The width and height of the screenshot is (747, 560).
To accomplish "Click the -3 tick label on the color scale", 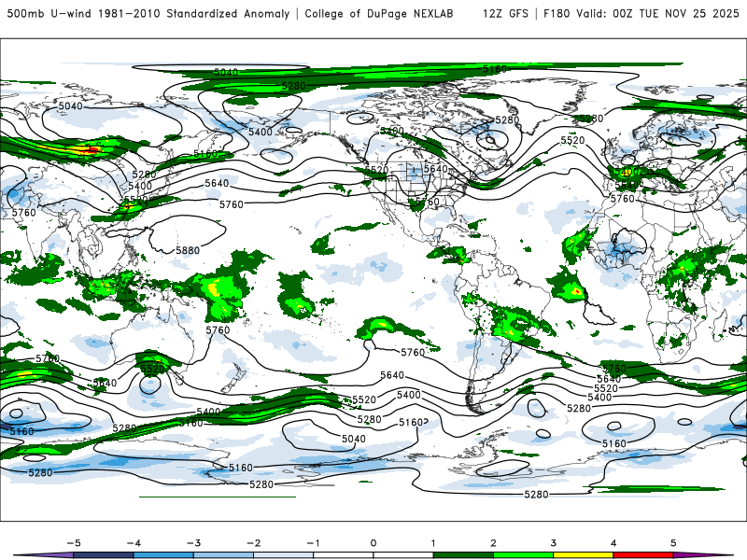I will click(x=193, y=543).
